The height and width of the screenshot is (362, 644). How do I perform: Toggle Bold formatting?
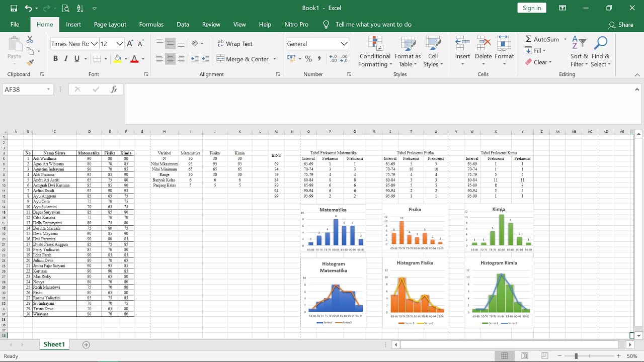(x=55, y=59)
